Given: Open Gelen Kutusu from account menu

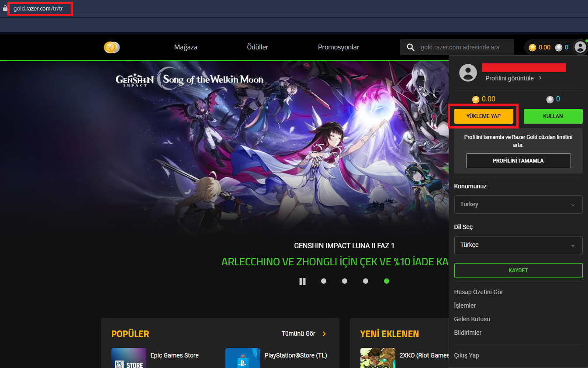Looking at the screenshot, I should (472, 319).
